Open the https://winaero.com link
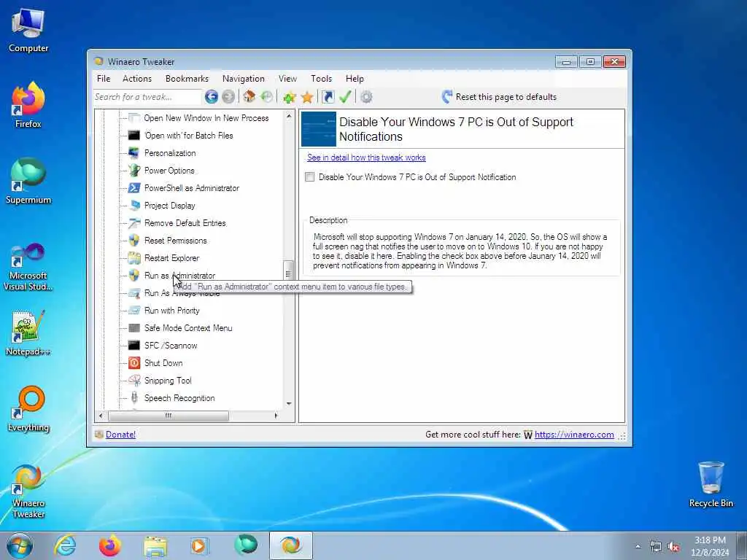The height and width of the screenshot is (560, 747). coord(574,435)
